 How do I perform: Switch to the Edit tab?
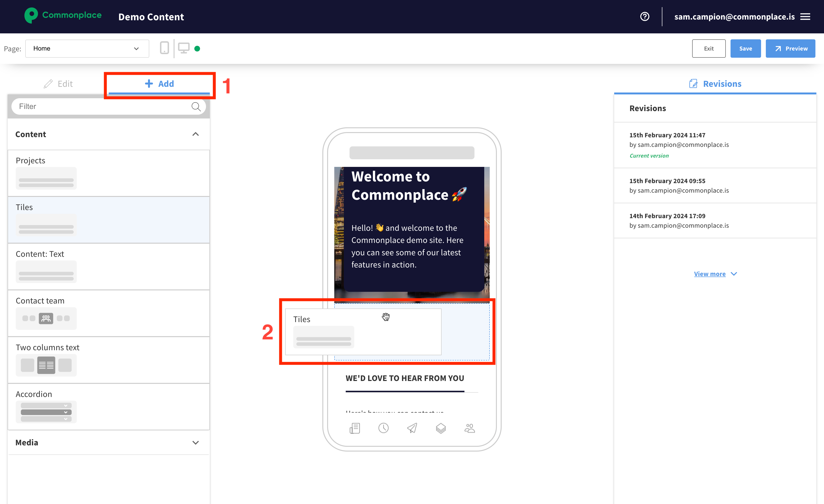pos(58,84)
